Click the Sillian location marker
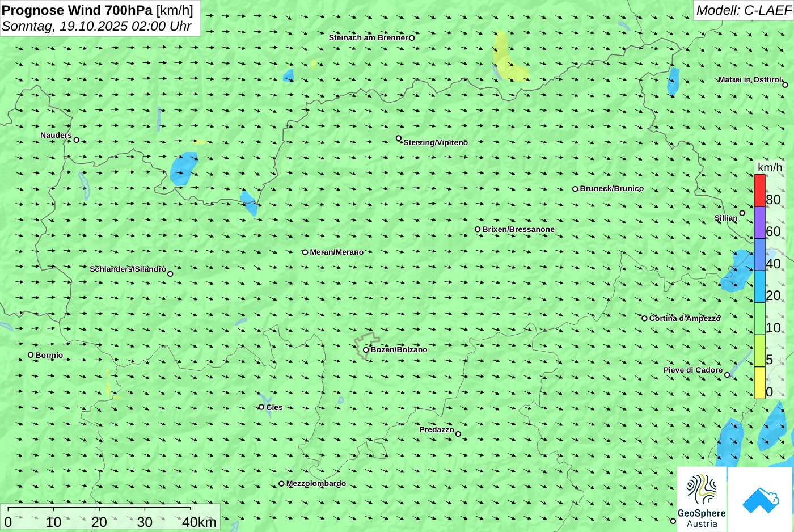The image size is (794, 532). pos(742,213)
